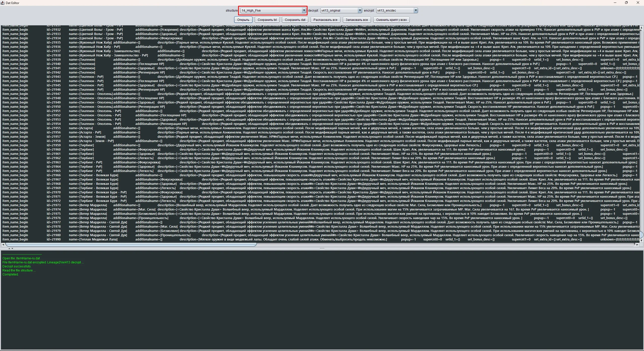The height and width of the screenshot is (351, 644).
Task: Open the encrypt dropdown showing v413_encdec
Action: pyautogui.click(x=397, y=10)
